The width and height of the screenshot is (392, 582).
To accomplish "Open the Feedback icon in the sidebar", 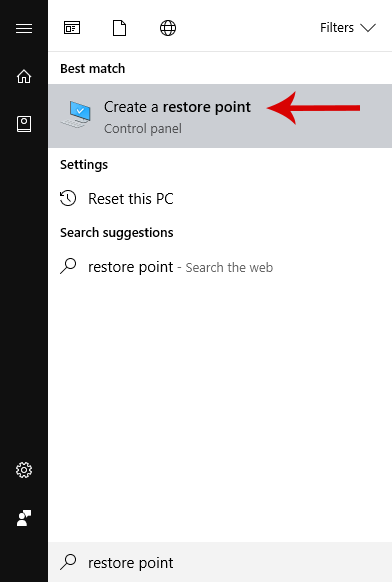I will click(x=24, y=518).
